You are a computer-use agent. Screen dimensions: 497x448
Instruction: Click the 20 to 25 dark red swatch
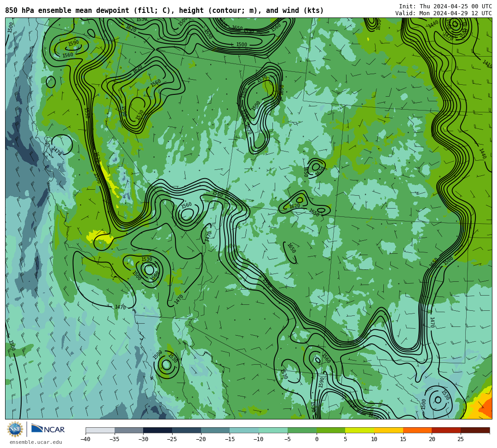446,430
